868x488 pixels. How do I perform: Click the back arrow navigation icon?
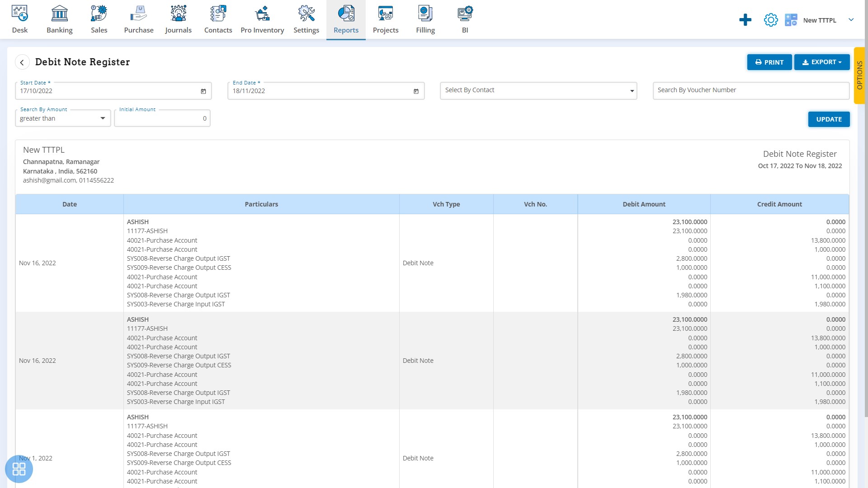[x=22, y=62]
